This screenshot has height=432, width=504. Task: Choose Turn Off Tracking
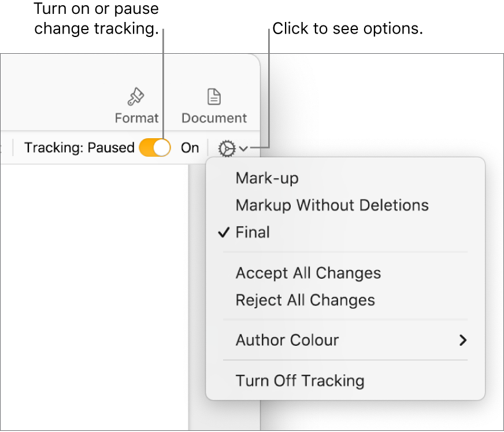click(x=299, y=381)
